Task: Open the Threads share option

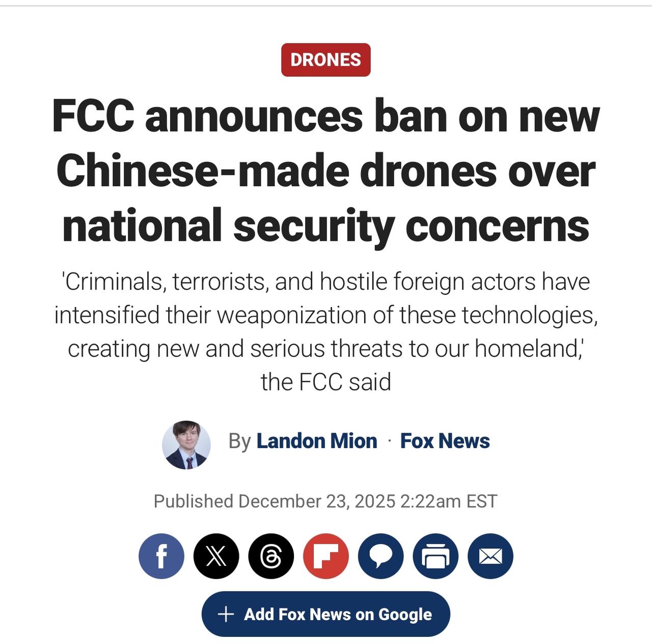Action: 270,555
